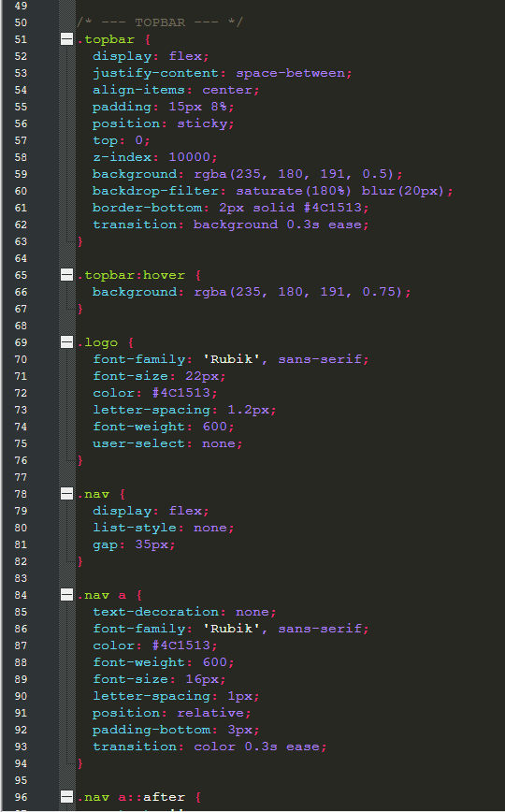
Task: Place cursor on TOPBAR comment line
Action: (x=160, y=22)
